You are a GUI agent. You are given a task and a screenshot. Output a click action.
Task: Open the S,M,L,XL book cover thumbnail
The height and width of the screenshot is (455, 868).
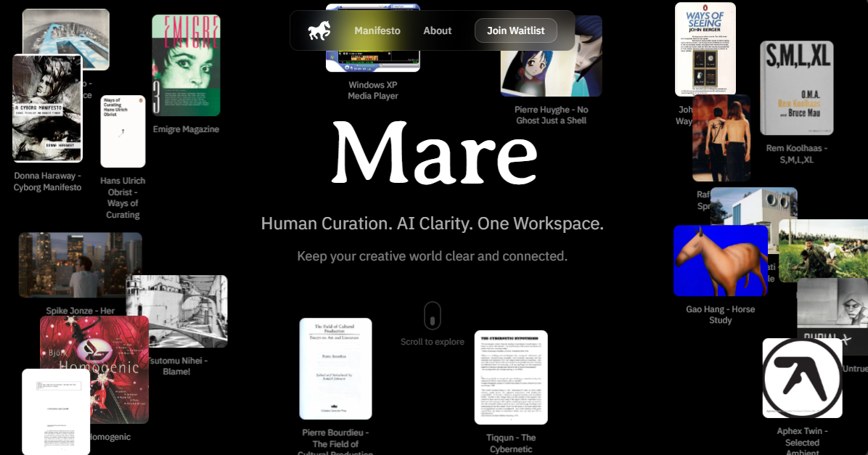point(797,88)
